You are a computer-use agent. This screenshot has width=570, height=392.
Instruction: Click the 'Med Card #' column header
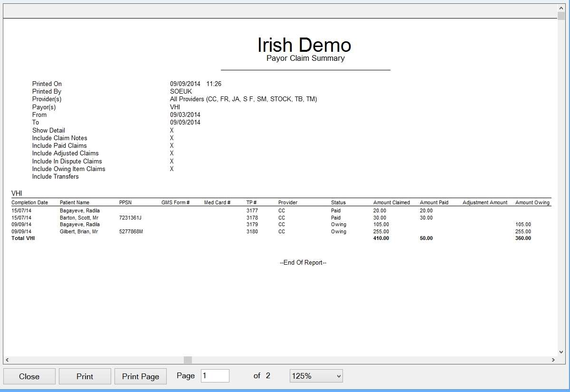tap(217, 202)
